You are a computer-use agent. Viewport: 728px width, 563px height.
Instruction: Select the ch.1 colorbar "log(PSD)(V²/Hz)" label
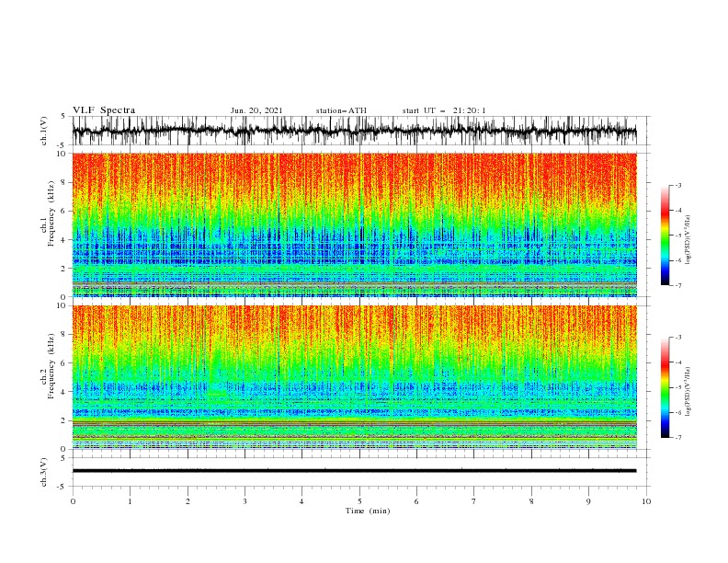[x=688, y=240]
